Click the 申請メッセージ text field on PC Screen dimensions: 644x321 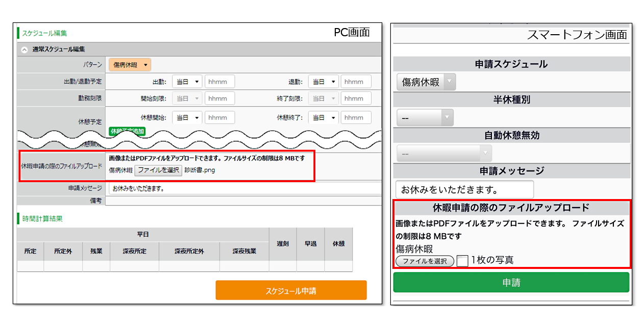point(245,188)
